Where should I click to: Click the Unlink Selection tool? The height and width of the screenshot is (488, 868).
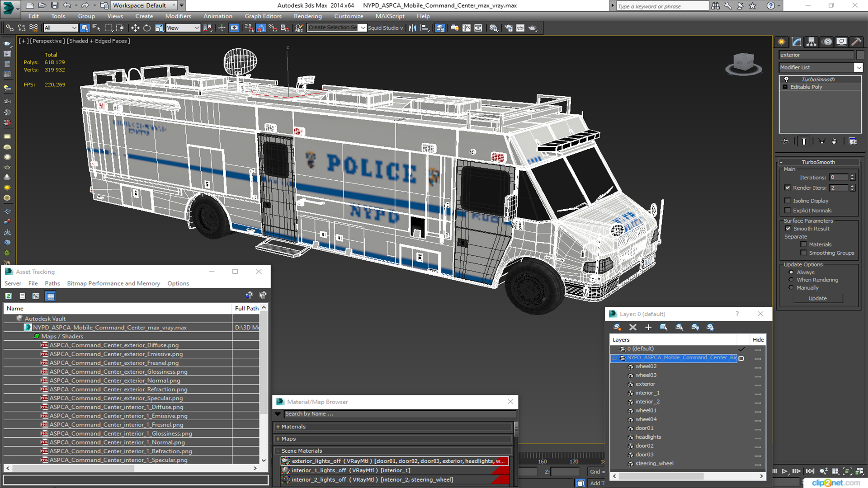point(21,28)
